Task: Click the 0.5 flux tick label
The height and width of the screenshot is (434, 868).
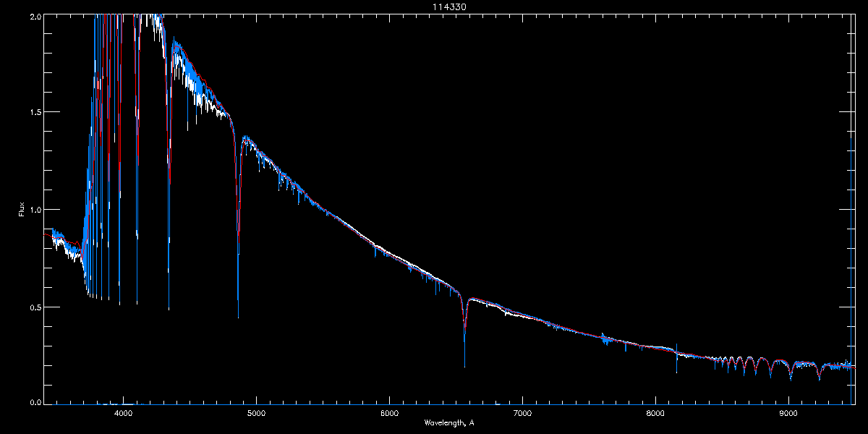Action: tap(34, 307)
